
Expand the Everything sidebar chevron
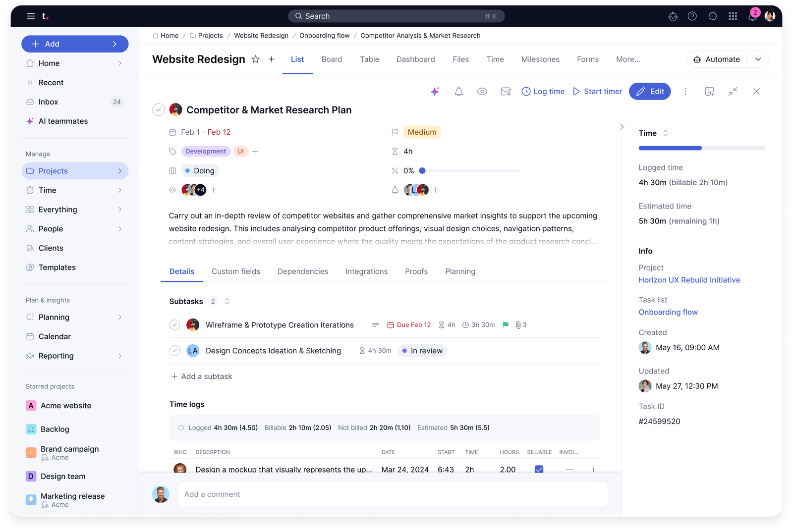coord(120,210)
